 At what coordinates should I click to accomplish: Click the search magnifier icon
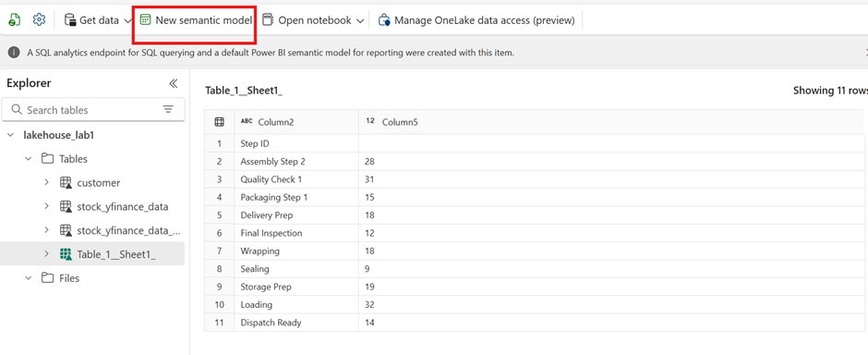(17, 109)
